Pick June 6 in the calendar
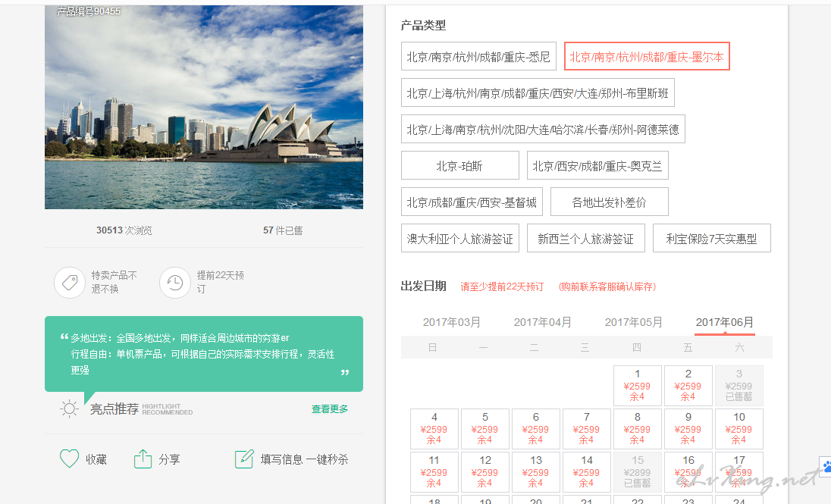831x504 pixels. (536, 428)
